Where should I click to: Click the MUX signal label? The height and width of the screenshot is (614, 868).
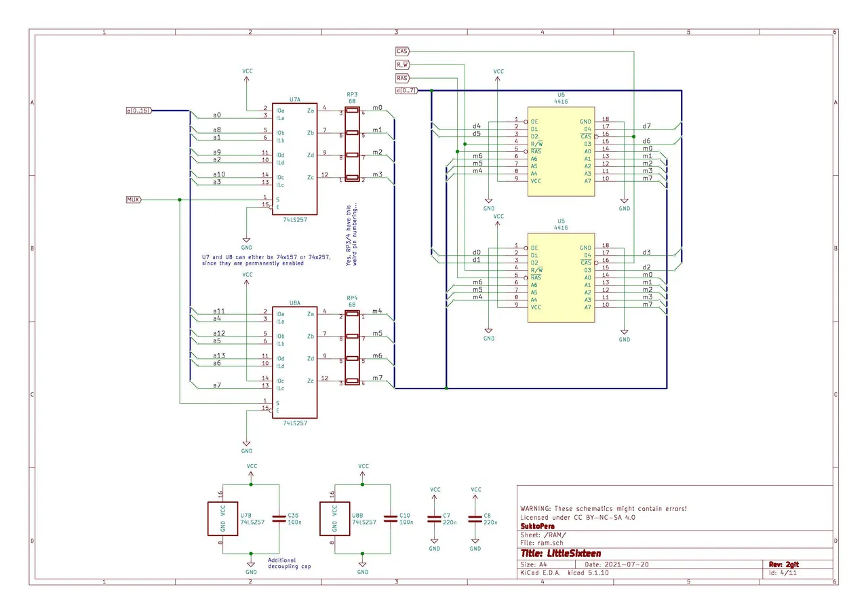[133, 199]
